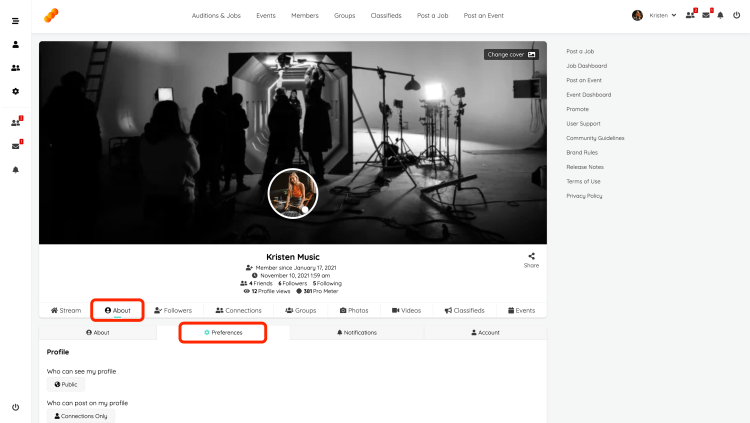The image size is (750, 423).
Task: Open the settings gear in left sidebar
Action: (x=15, y=91)
